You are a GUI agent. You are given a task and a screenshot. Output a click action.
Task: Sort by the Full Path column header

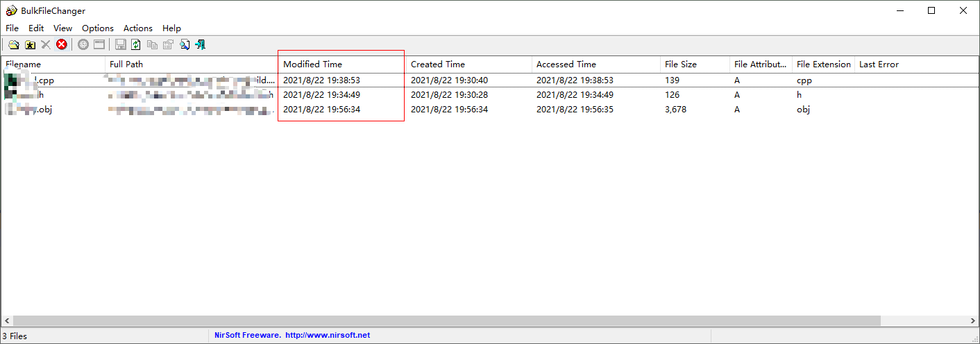[192, 64]
